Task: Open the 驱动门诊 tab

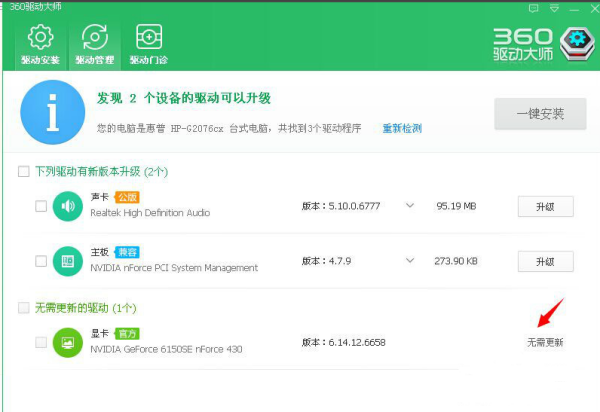Action: 149,44
